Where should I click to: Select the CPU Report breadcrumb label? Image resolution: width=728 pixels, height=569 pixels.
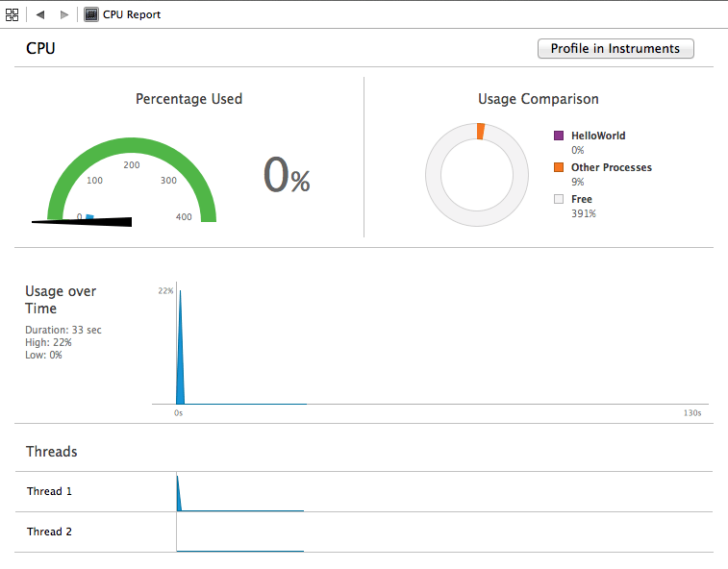tap(132, 14)
